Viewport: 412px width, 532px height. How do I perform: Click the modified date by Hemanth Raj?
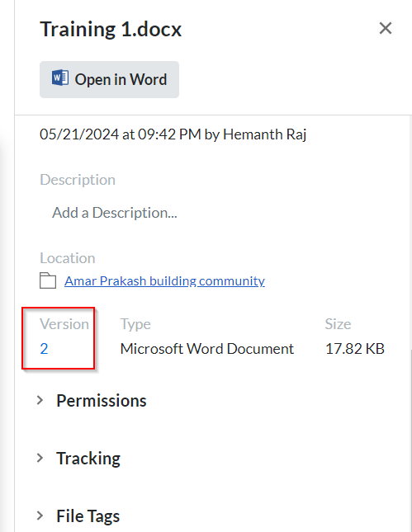pos(173,134)
